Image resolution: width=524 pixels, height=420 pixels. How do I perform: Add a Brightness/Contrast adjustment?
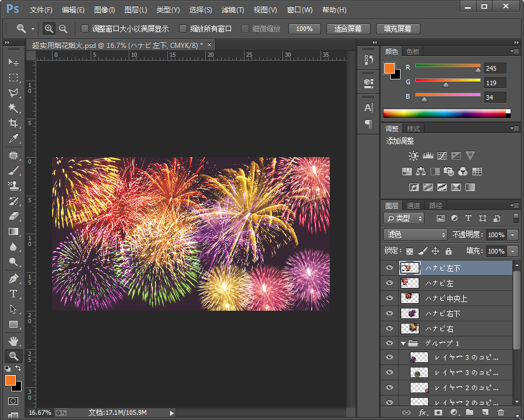413,156
